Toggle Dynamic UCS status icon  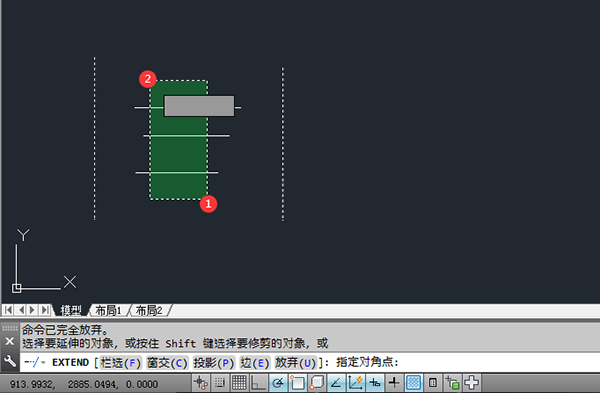tap(355, 383)
